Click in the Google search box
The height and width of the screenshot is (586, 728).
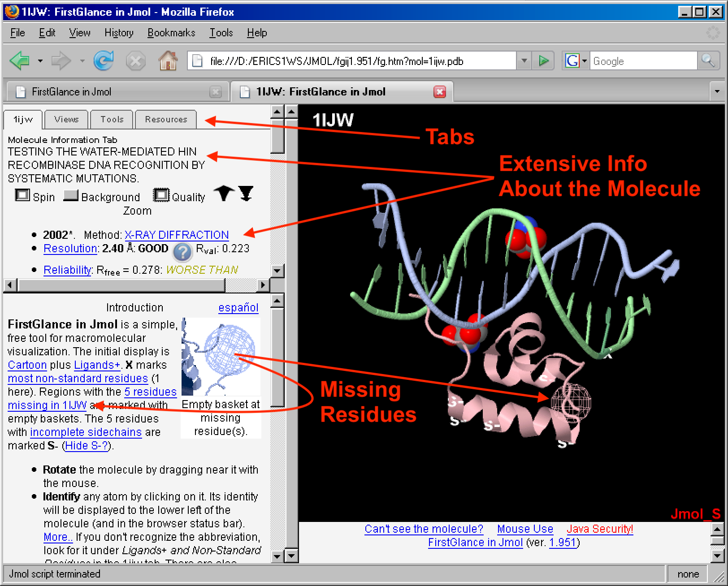[x=643, y=61]
